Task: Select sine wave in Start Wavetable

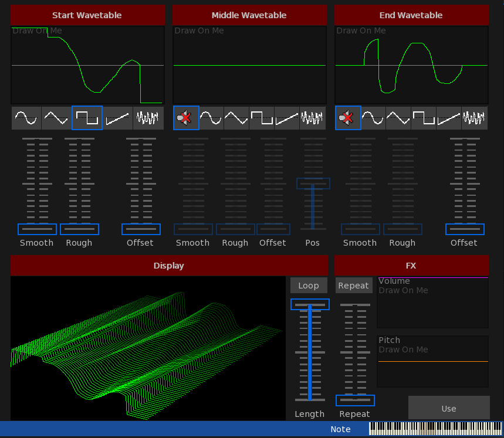Action: click(x=26, y=118)
